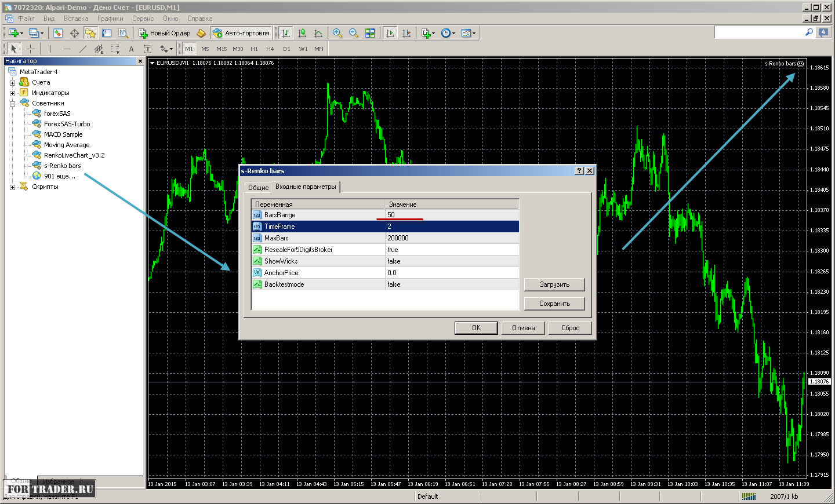
Task: Open the Data Window crosshair-circle icon
Action: pyautogui.click(x=74, y=33)
